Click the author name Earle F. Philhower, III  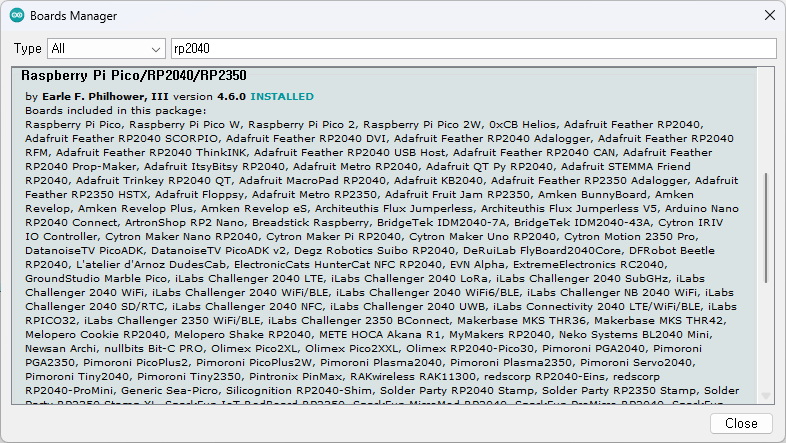pyautogui.click(x=105, y=97)
